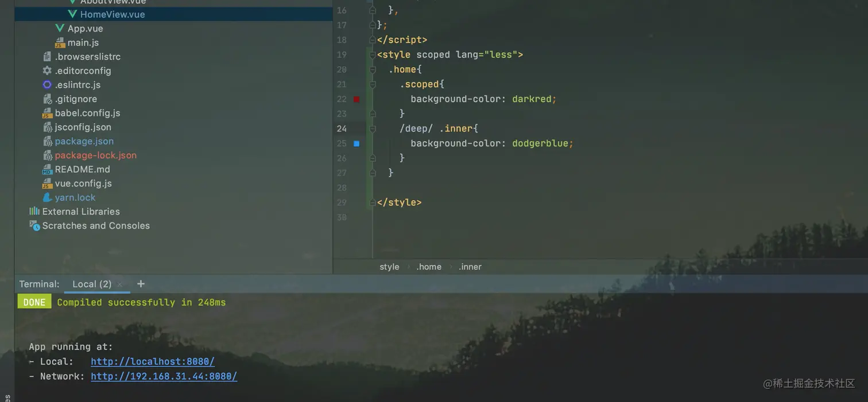Click 'Compiled successfully in 248ms' message
This screenshot has width=868, height=402.
point(141,302)
